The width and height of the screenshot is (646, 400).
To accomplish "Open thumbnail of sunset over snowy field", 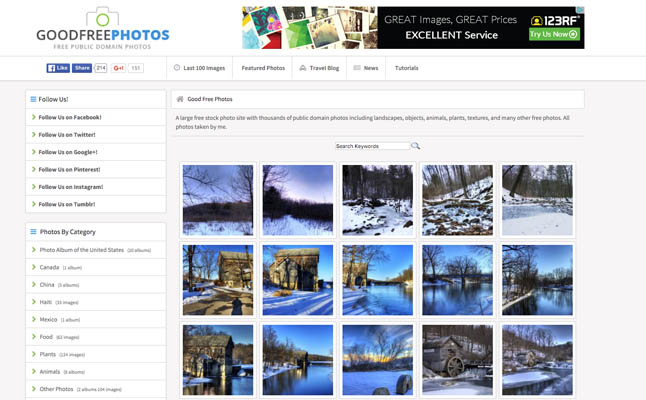I will [x=377, y=360].
